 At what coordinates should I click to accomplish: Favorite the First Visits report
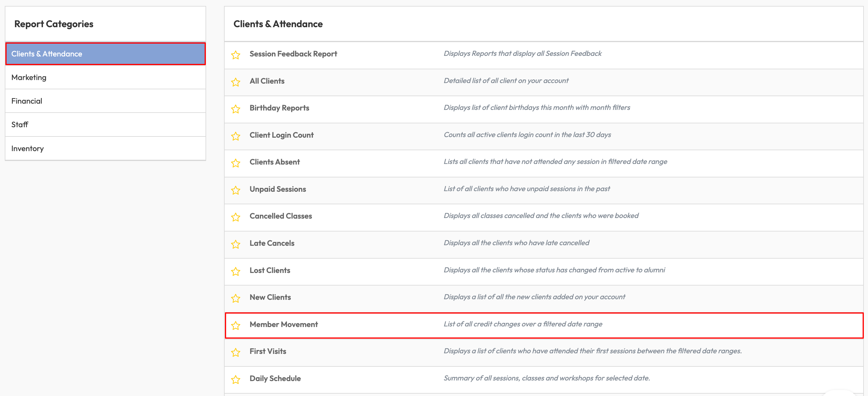(236, 352)
